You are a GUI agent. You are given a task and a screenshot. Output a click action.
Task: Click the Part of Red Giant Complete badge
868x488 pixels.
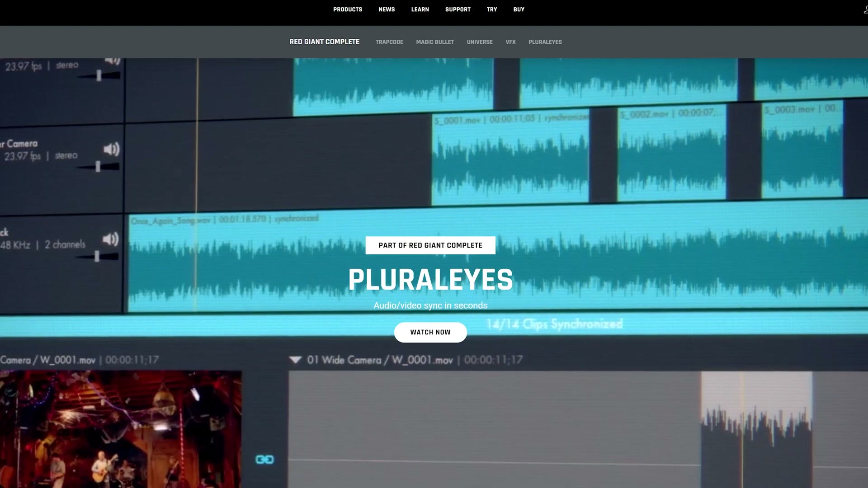430,245
